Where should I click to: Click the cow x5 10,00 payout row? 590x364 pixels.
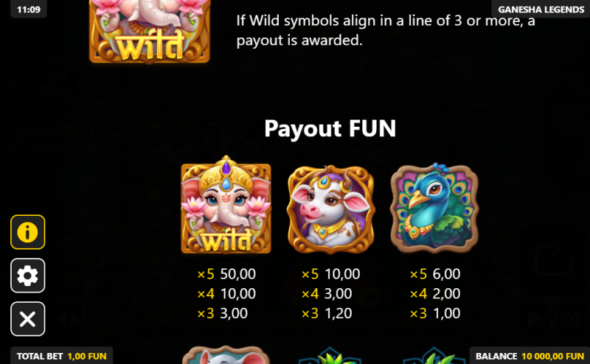click(330, 274)
